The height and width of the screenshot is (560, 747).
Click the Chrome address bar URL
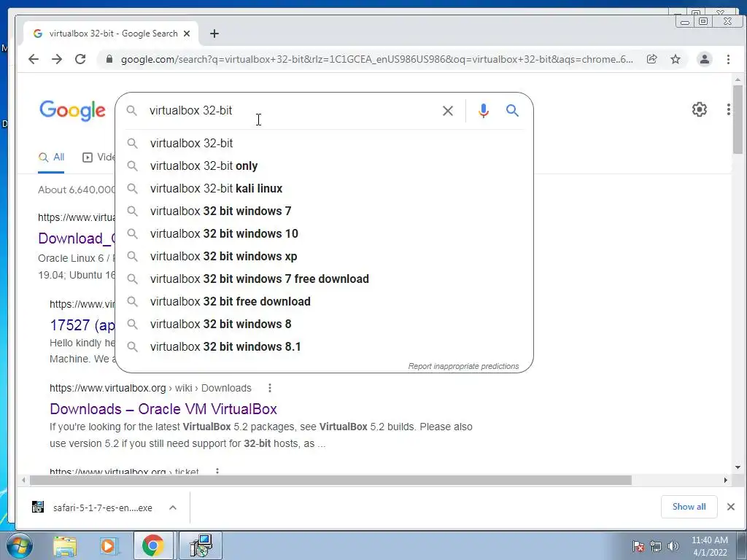377,59
